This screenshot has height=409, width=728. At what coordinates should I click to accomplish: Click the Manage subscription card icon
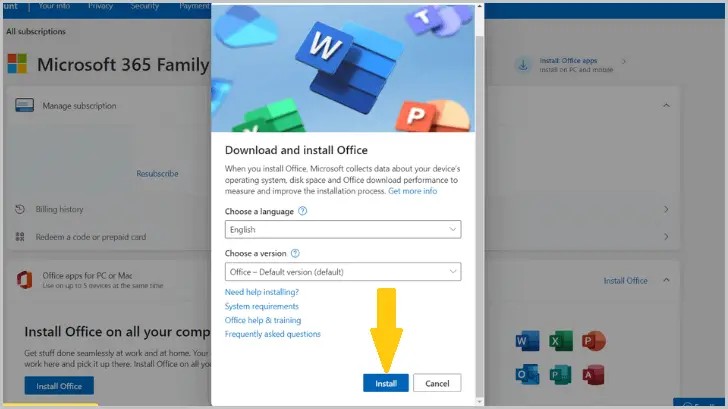point(24,105)
